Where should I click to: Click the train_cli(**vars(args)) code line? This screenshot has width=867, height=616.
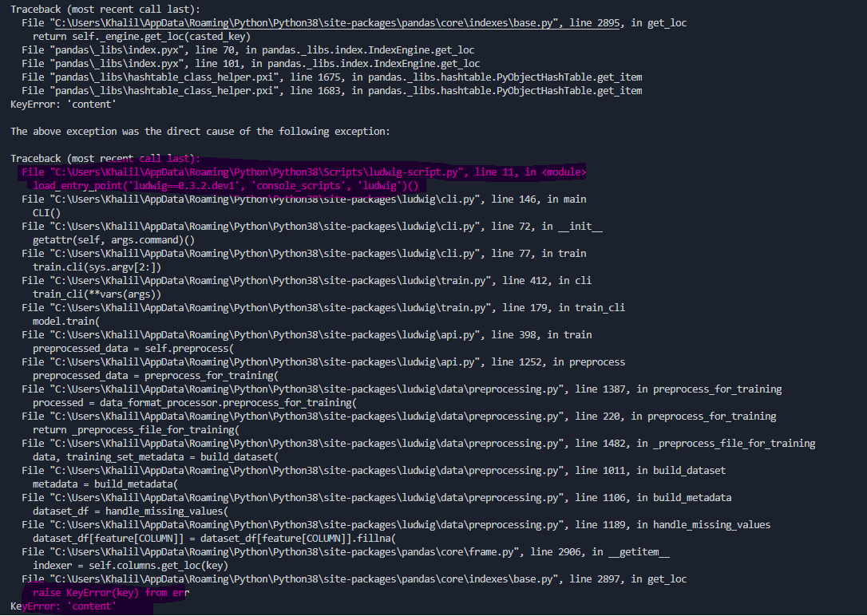click(x=88, y=294)
